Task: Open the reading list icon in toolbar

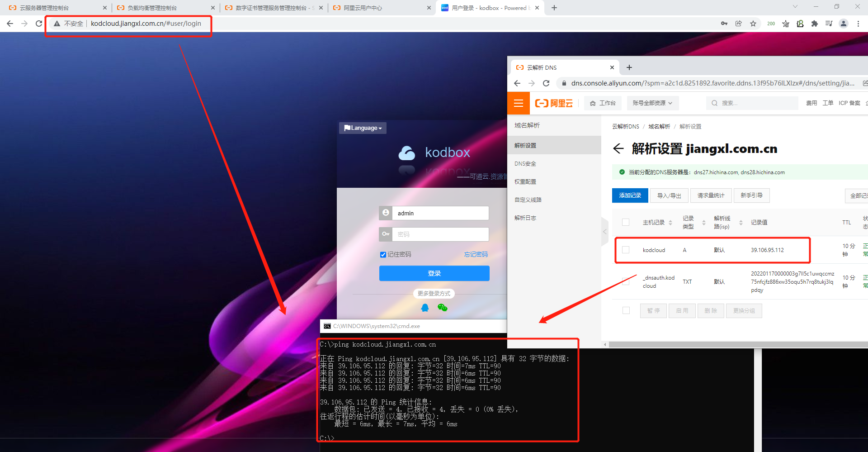Action: pyautogui.click(x=829, y=24)
